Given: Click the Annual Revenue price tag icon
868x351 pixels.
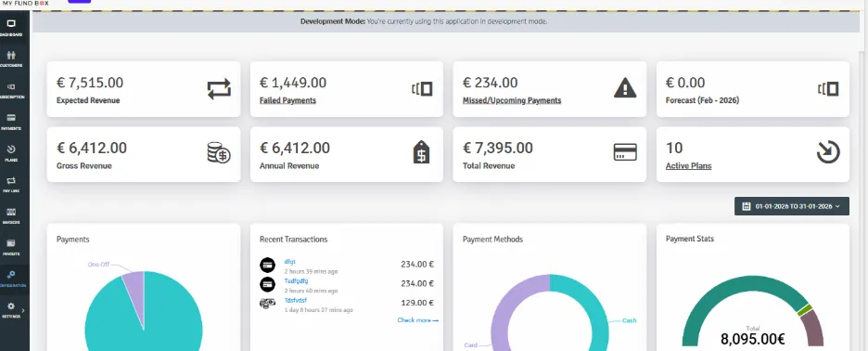Looking at the screenshot, I should (421, 152).
